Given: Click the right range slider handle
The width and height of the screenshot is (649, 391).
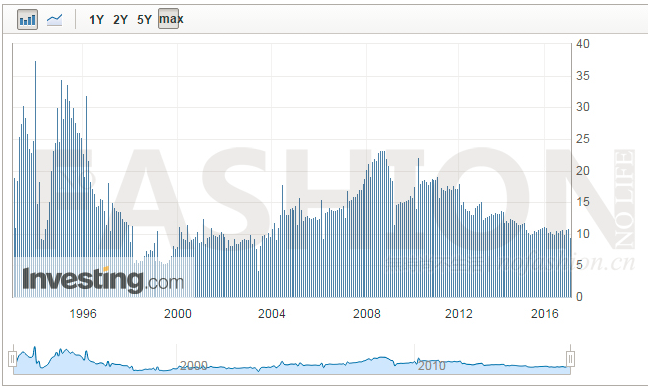Looking at the screenshot, I should [570, 359].
